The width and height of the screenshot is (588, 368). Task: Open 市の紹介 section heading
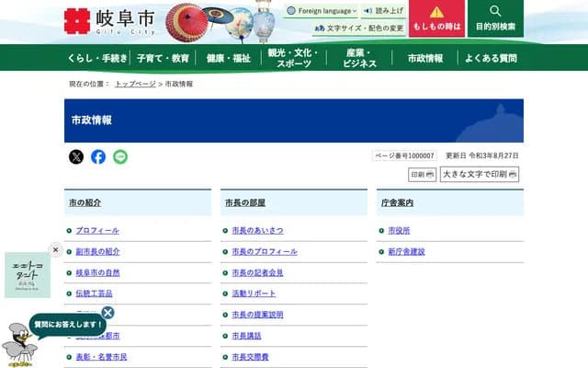tap(85, 202)
